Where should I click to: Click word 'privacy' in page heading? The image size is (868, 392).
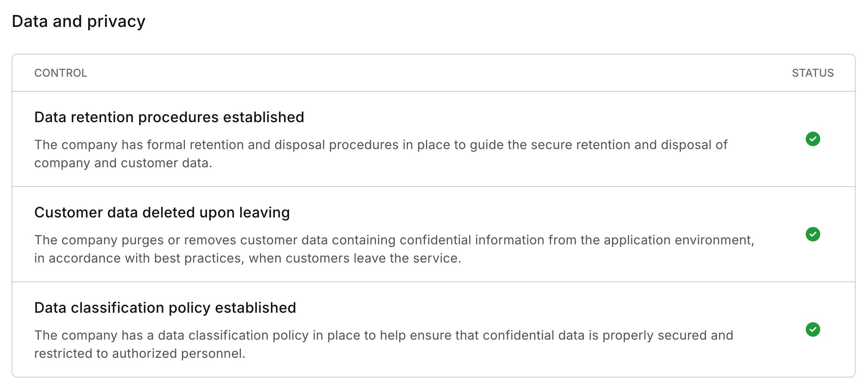[x=116, y=22]
